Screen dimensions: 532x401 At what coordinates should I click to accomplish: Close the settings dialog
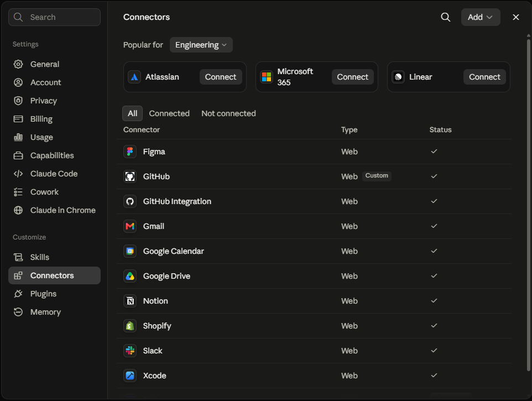click(516, 17)
